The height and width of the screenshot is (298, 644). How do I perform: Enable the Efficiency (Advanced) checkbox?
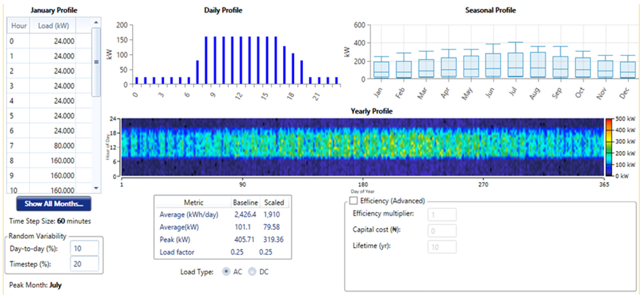coord(353,201)
